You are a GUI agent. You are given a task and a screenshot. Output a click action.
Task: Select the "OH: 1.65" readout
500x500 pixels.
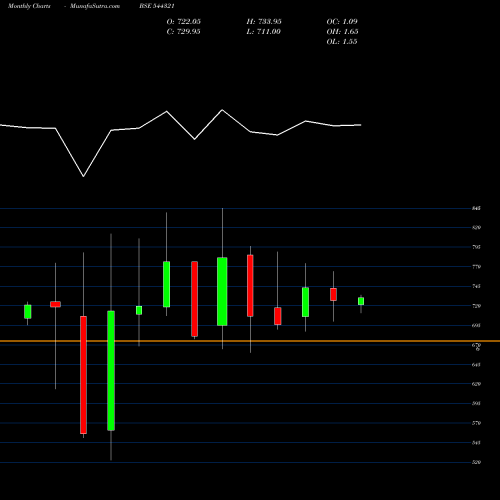coord(342,31)
